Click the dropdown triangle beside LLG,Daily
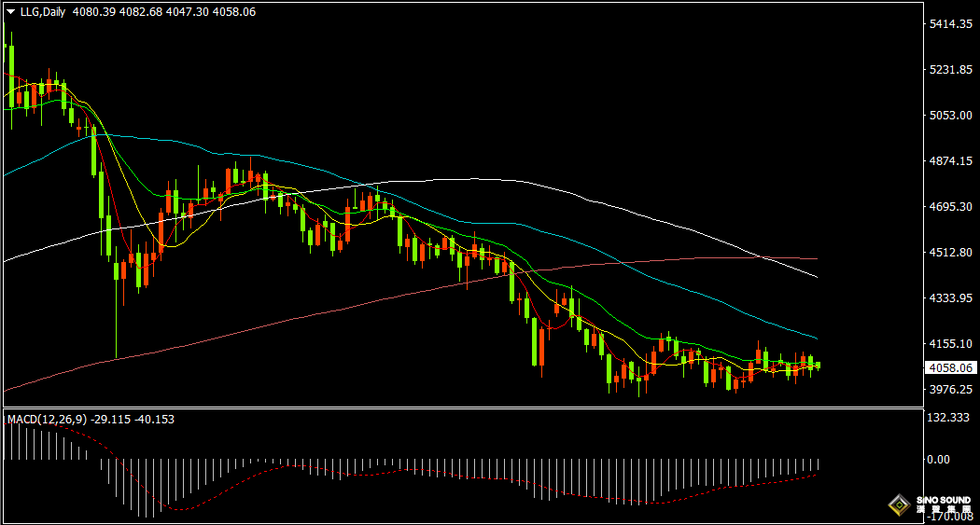 pos(10,12)
